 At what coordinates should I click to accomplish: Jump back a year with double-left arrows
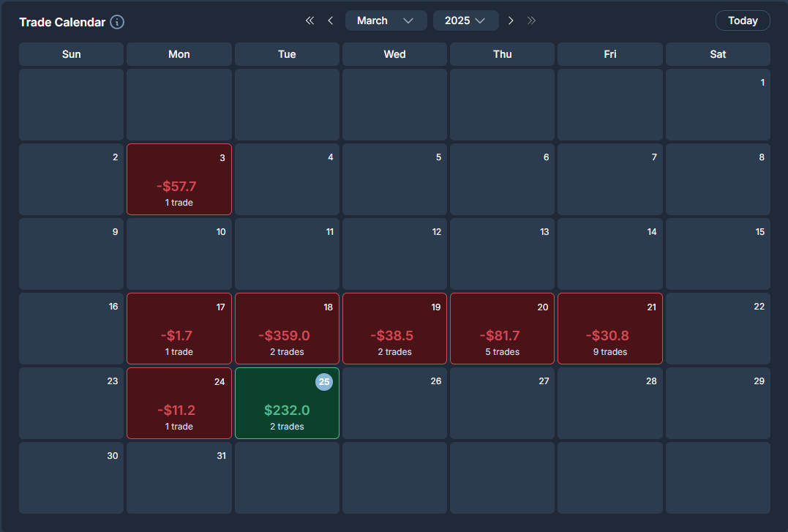[x=309, y=20]
